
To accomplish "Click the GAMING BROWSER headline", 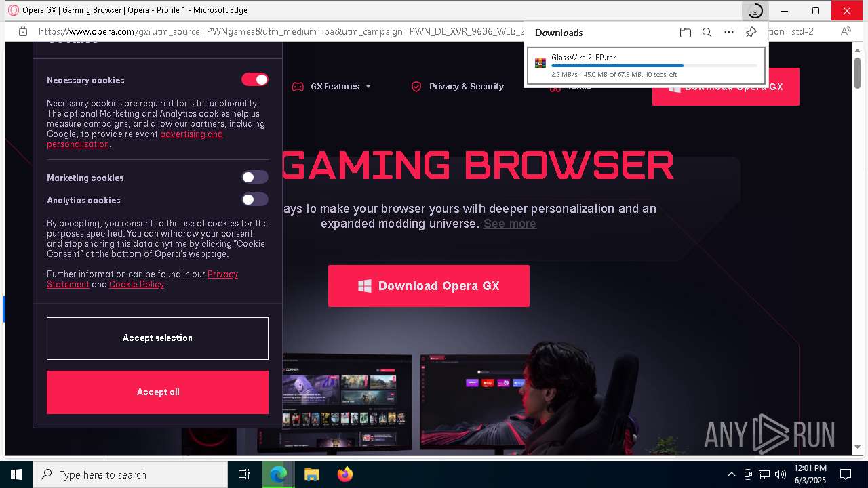I will [477, 165].
